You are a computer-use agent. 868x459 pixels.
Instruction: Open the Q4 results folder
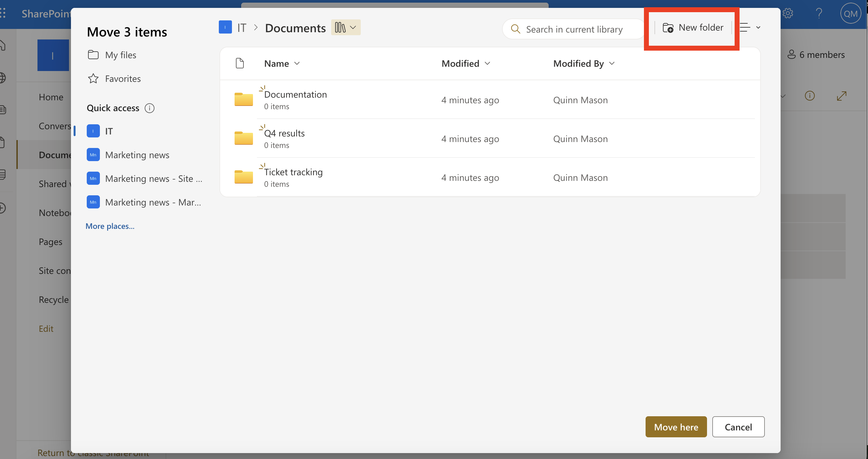(285, 133)
